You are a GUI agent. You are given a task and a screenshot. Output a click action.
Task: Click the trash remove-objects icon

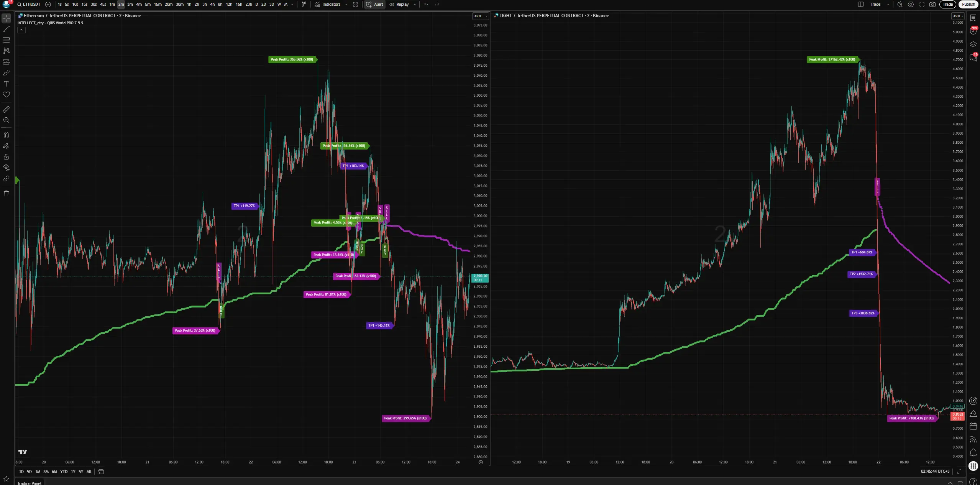6,193
